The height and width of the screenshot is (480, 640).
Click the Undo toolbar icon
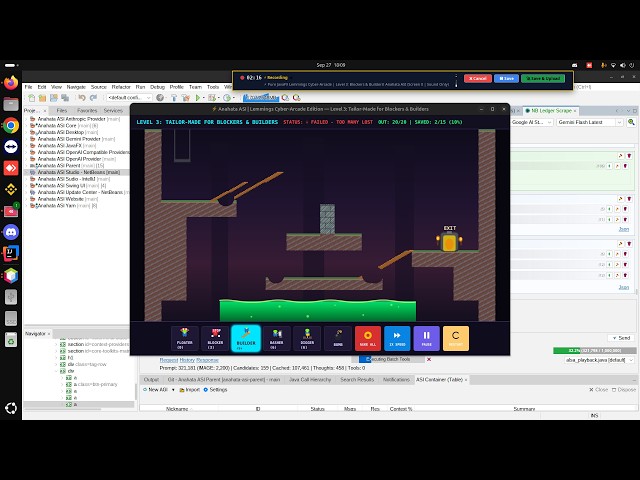point(82,98)
